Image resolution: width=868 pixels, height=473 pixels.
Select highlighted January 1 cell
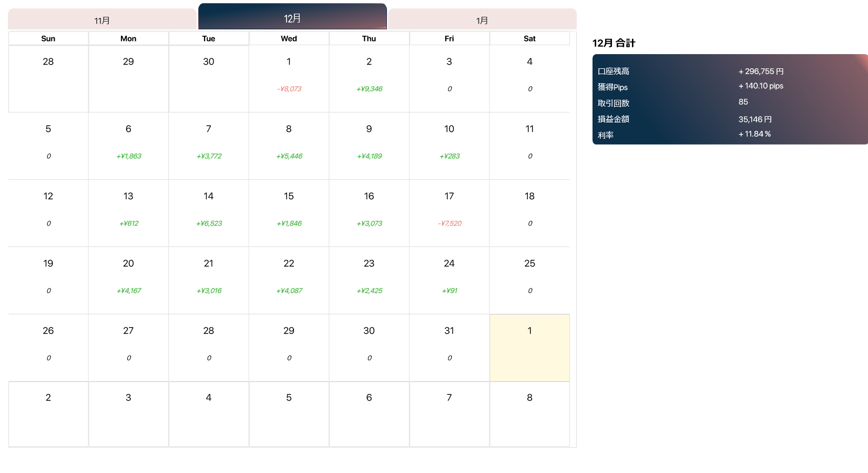(530, 348)
